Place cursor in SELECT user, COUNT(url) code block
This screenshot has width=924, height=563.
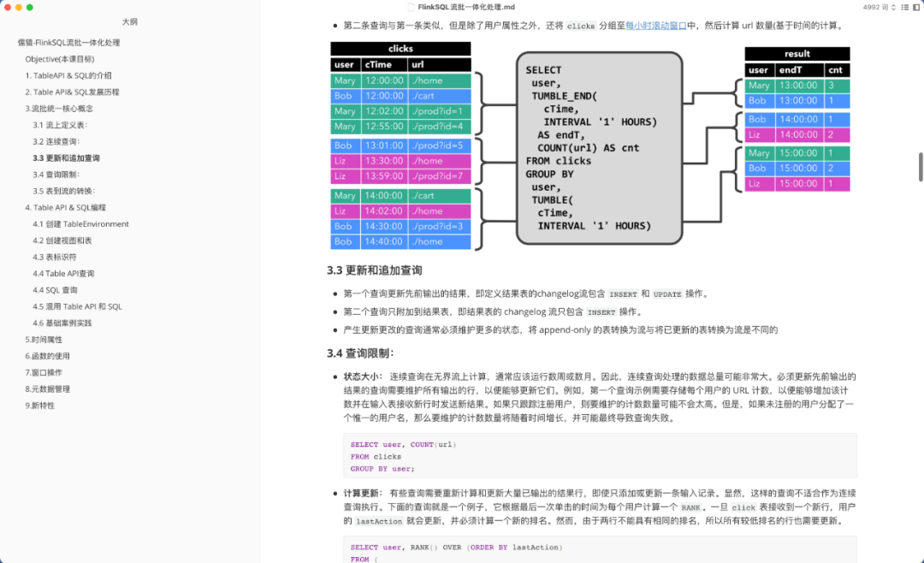(x=600, y=456)
